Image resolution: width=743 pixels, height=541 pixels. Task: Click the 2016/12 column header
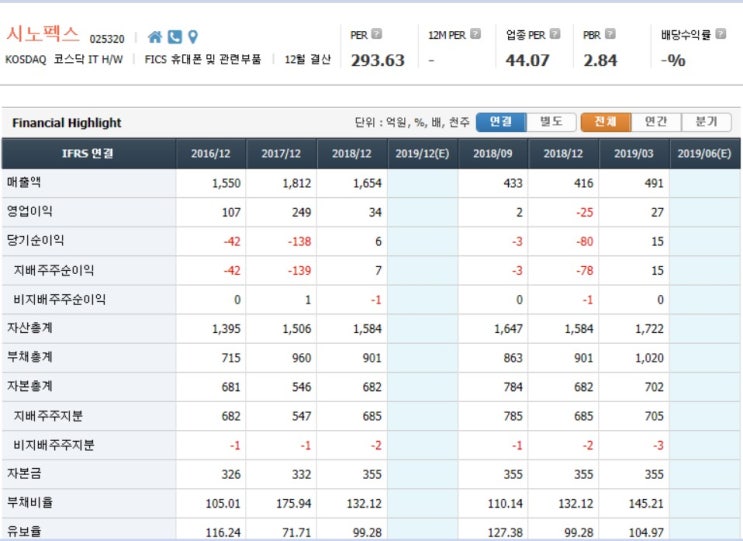click(x=211, y=153)
